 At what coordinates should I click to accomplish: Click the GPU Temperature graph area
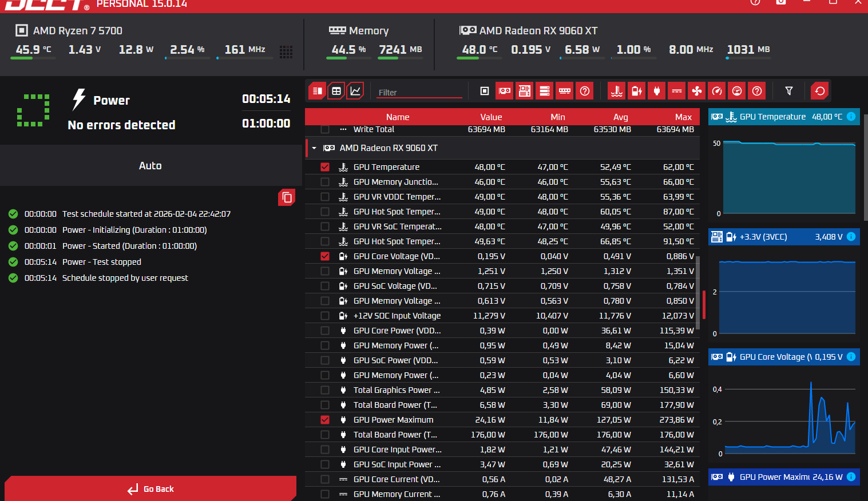pos(789,177)
